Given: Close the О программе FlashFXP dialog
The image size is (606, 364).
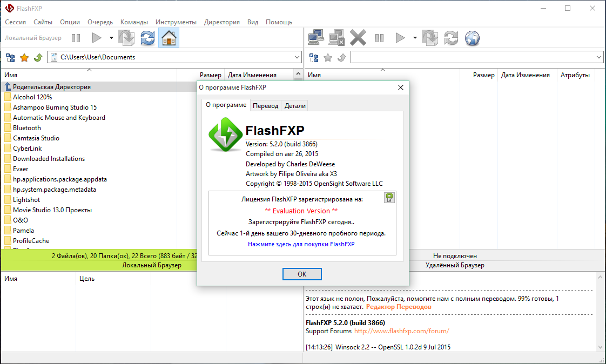Looking at the screenshot, I should point(401,87).
